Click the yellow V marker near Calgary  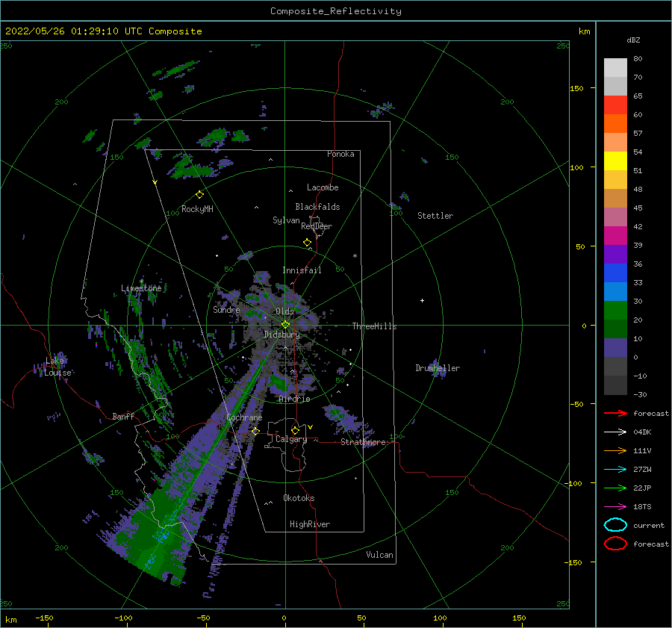[311, 427]
